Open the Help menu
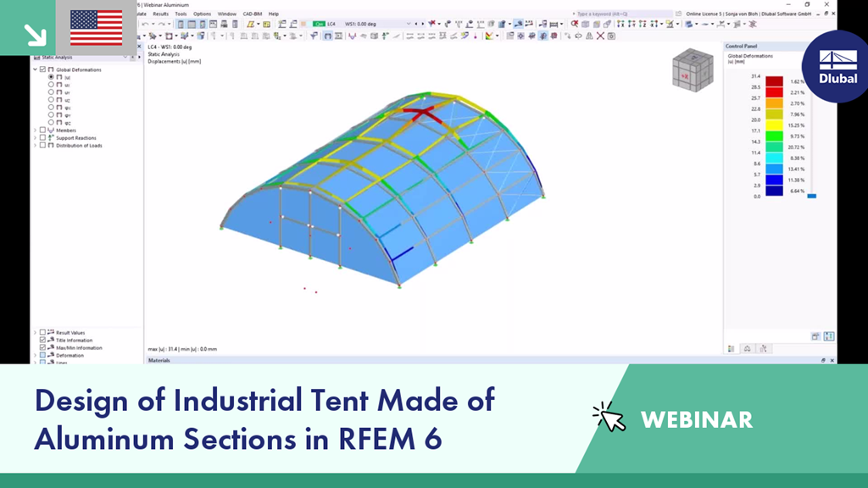The image size is (868, 488). pos(274,14)
